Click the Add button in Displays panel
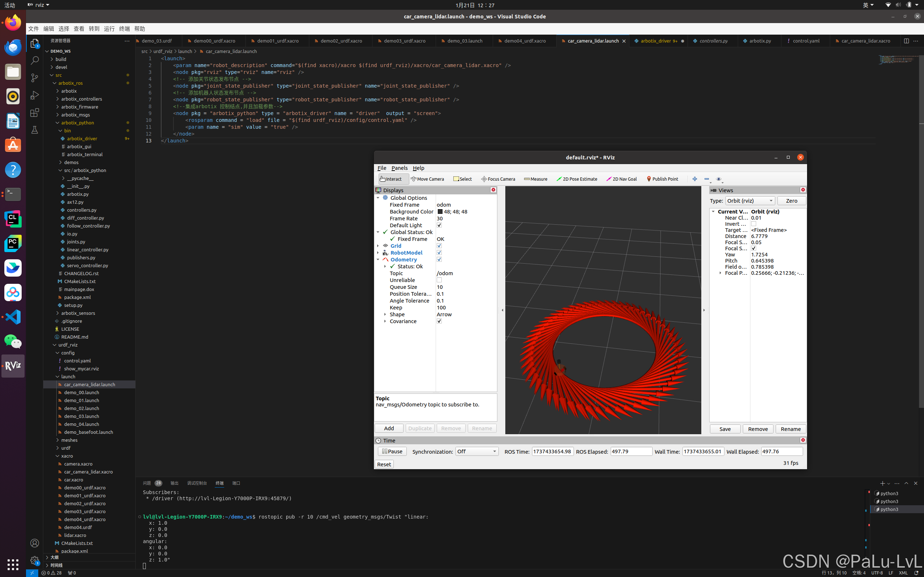This screenshot has width=924, height=577. (389, 428)
